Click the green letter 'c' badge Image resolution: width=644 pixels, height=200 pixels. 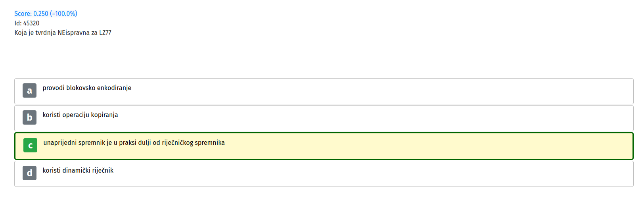(30, 145)
